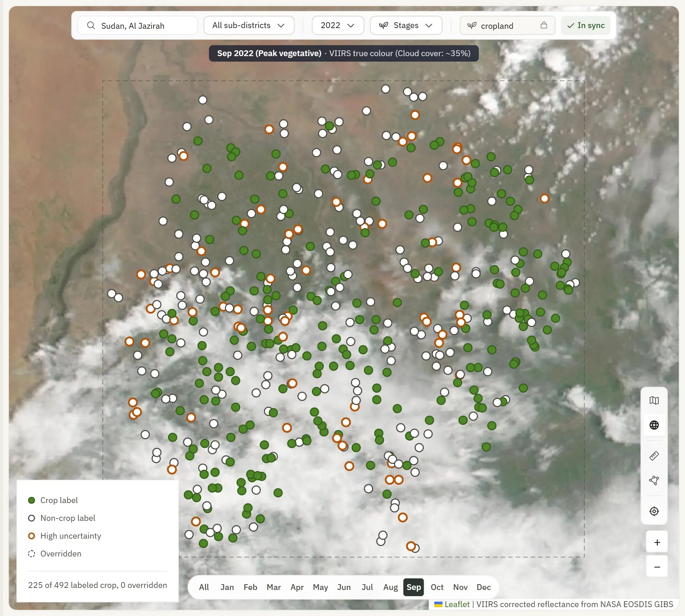Click the search magnifier icon
Screen dimensions: 685x616
click(x=91, y=26)
